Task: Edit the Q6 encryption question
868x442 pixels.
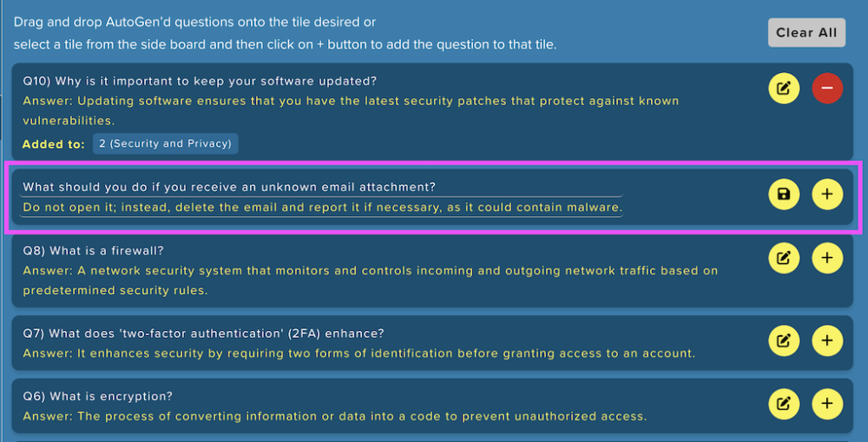Action: click(x=784, y=403)
